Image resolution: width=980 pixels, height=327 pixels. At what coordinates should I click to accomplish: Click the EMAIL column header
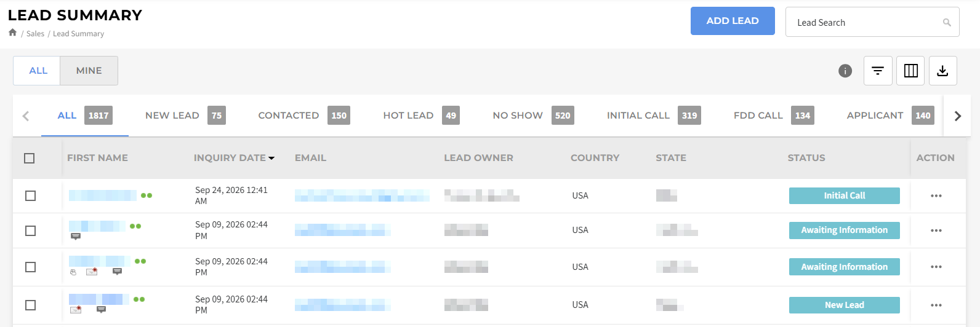click(x=310, y=158)
